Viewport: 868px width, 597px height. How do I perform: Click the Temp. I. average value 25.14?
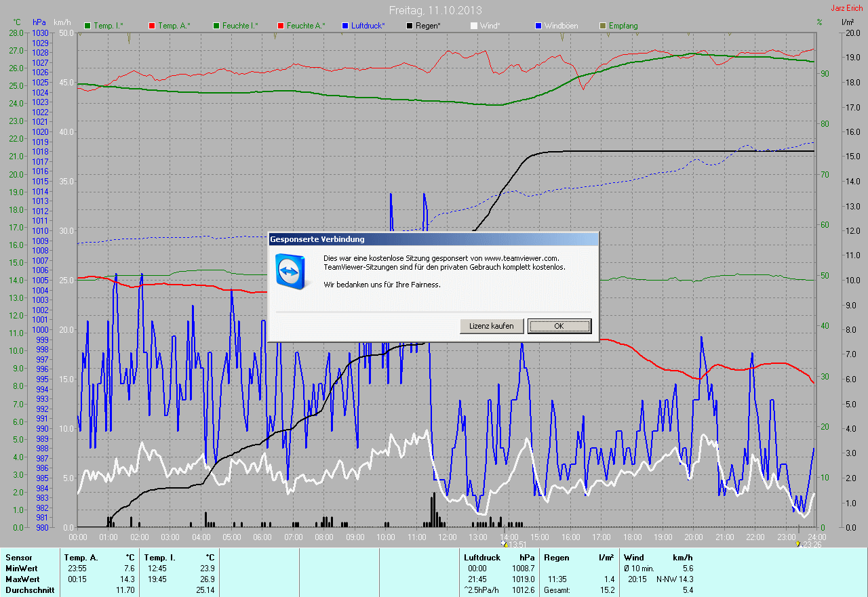pos(205,590)
